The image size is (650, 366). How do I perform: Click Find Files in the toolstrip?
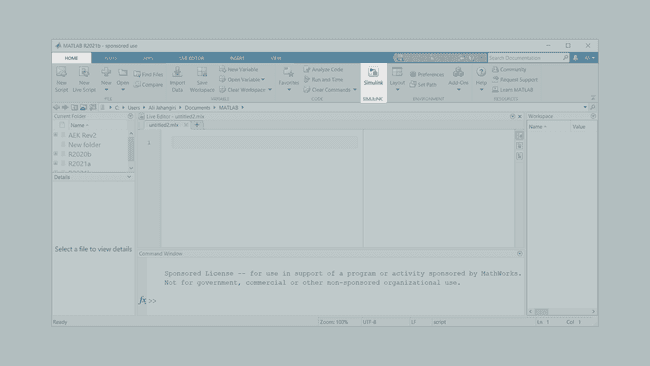click(148, 74)
